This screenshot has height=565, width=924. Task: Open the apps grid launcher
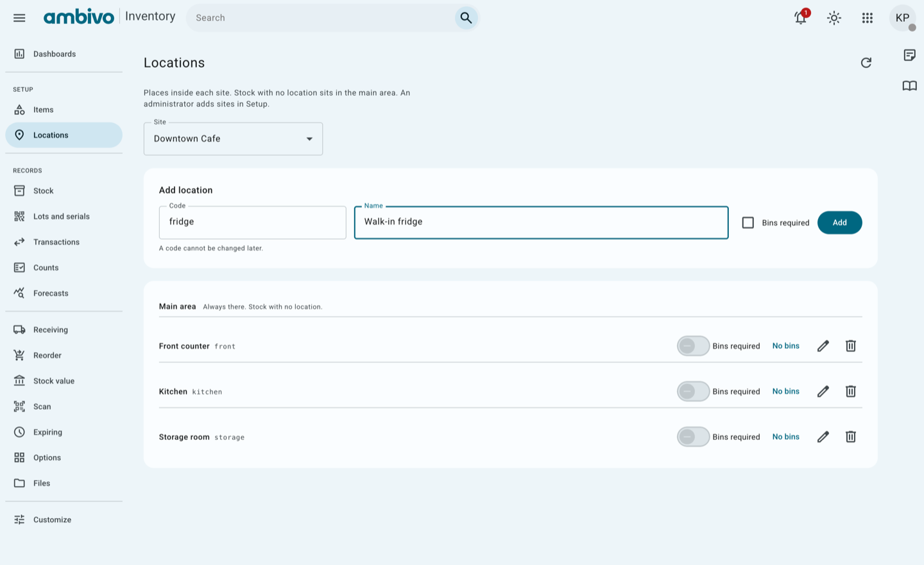tap(868, 18)
